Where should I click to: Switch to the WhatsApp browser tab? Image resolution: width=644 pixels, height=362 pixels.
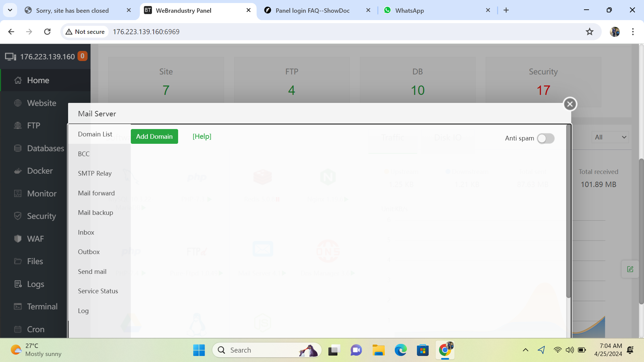(x=410, y=10)
